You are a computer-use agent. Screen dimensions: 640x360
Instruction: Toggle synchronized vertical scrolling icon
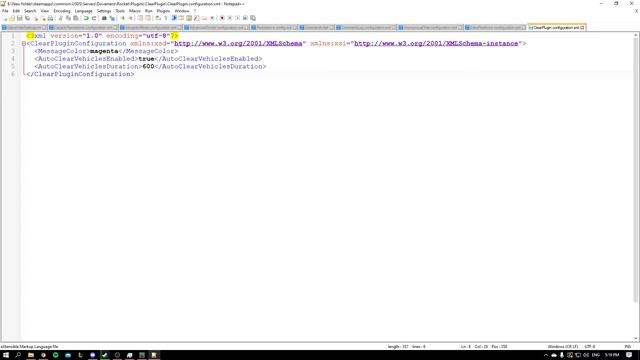pos(140,18)
